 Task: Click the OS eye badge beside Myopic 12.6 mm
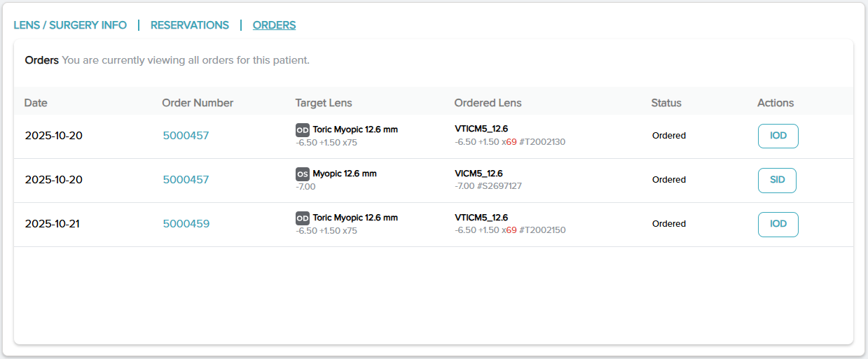(x=303, y=174)
